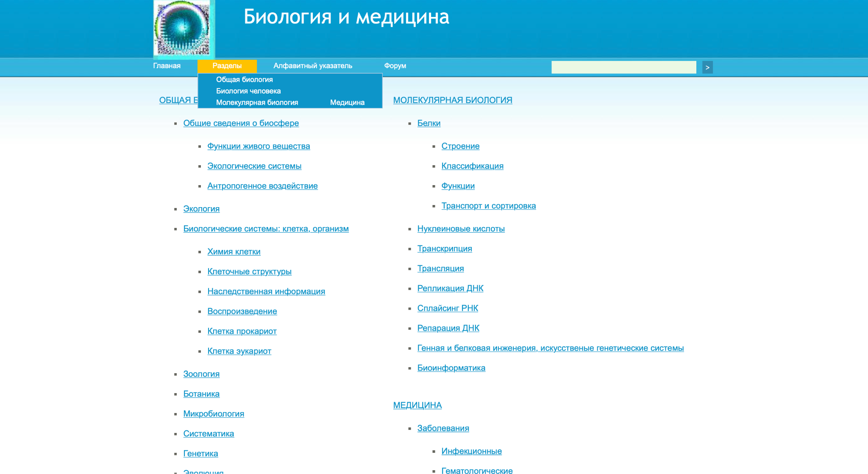The height and width of the screenshot is (474, 868).
Task: Open the Форум menu item
Action: tap(395, 66)
